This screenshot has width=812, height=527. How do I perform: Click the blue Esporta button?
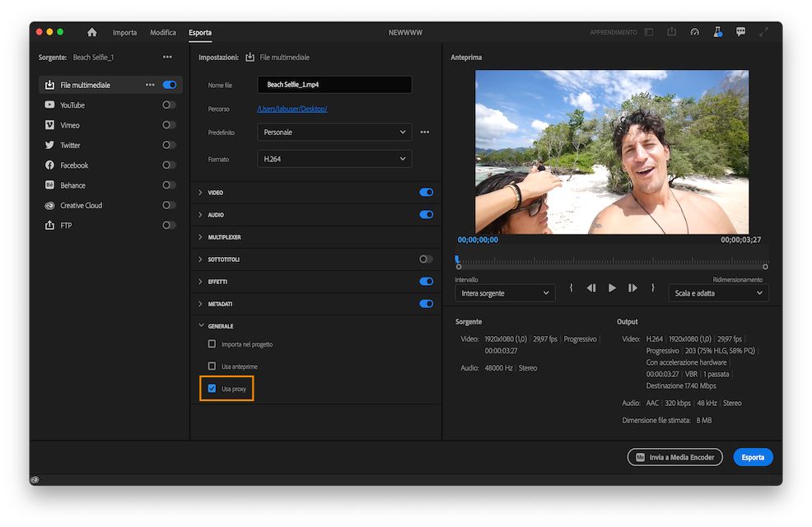pos(753,457)
